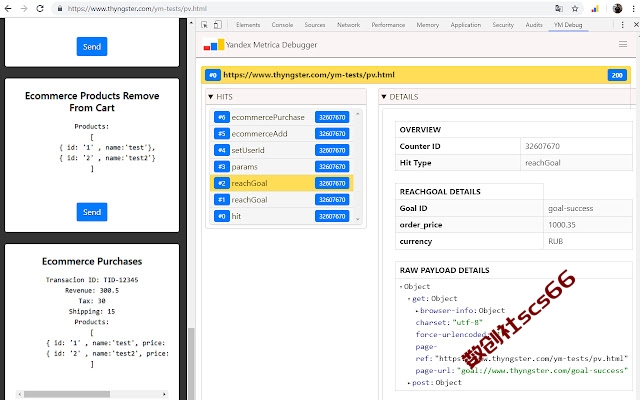
Task: Click page horizontal scrollbar right arrow
Action: (164, 394)
